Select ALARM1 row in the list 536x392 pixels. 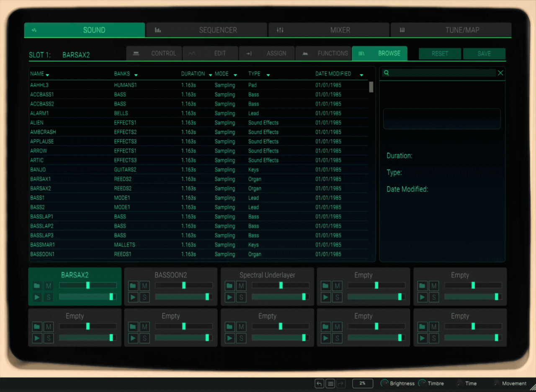pyautogui.click(x=199, y=113)
